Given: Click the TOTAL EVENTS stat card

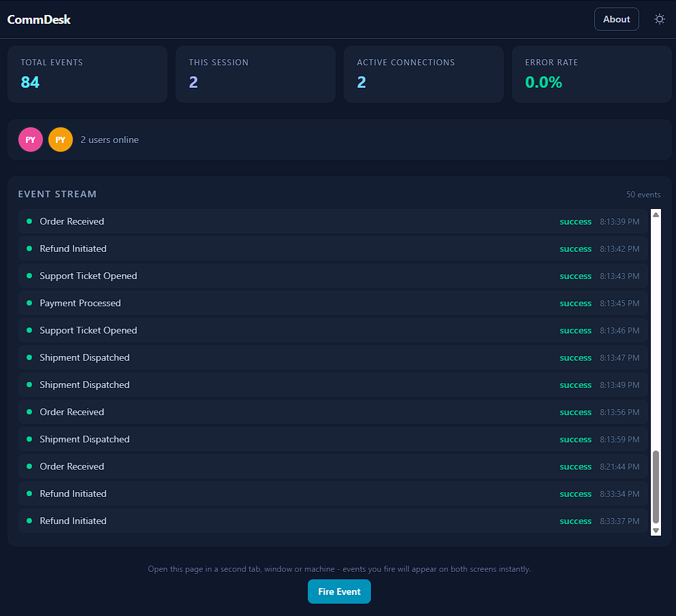Looking at the screenshot, I should click(87, 74).
